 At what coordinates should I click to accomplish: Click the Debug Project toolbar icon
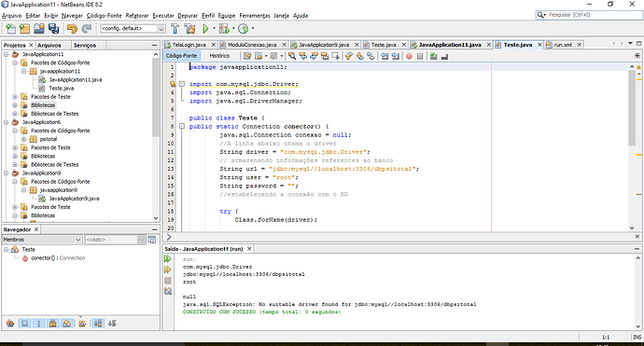pos(224,28)
